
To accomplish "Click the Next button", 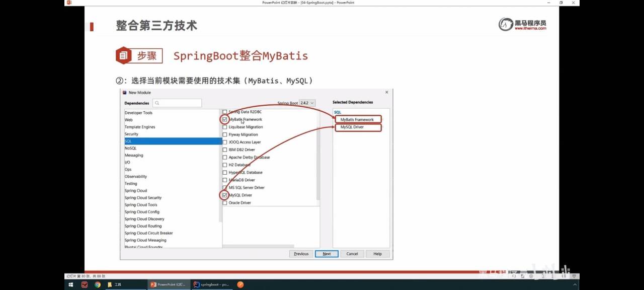I will click(327, 254).
